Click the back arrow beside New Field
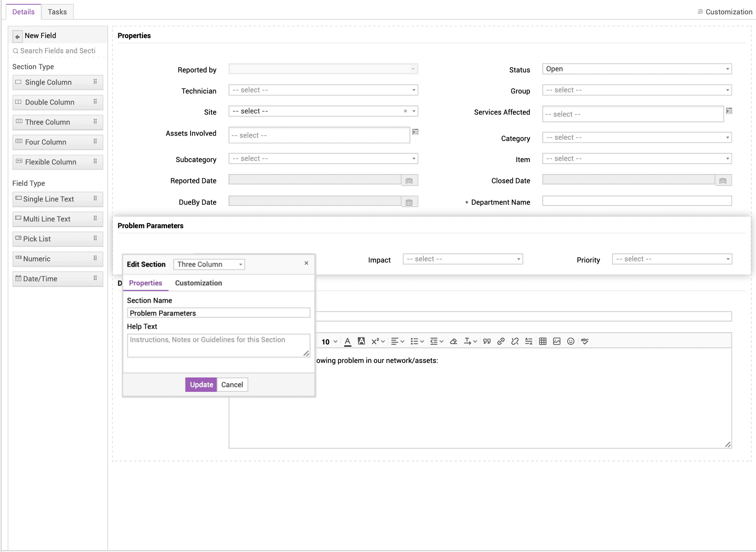Image resolution: width=756 pixels, height=552 pixels. pos(17,37)
